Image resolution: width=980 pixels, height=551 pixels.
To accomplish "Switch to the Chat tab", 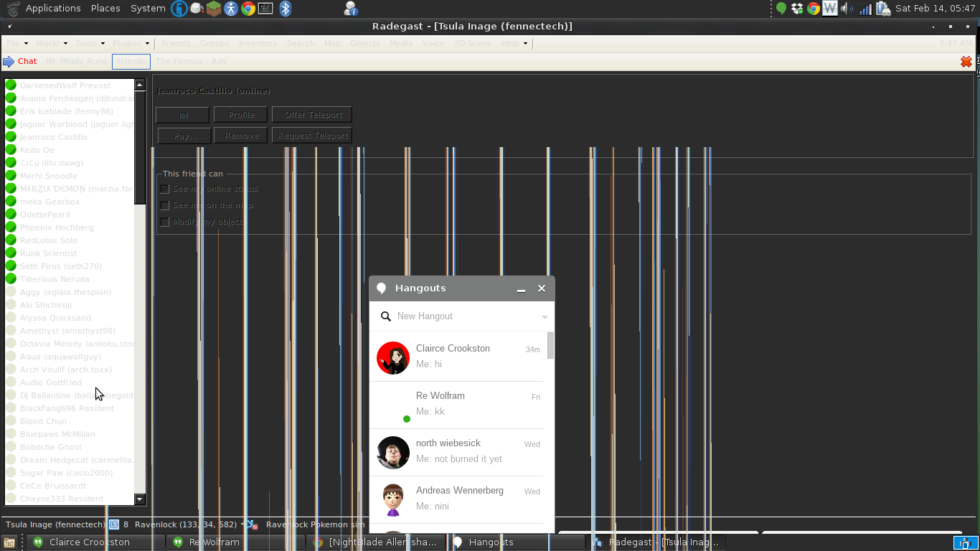I will coord(27,62).
